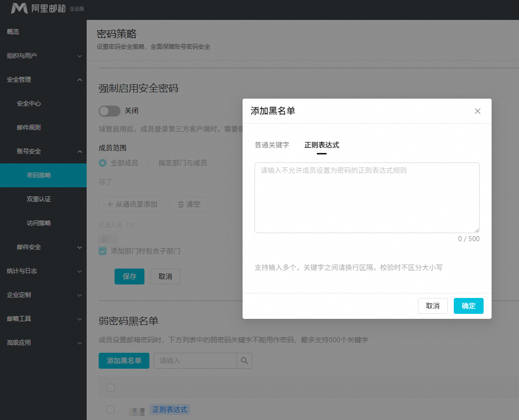519x420 pixels.
Task: Toggle the 强制启用安全密码 switch
Action: pos(110,111)
